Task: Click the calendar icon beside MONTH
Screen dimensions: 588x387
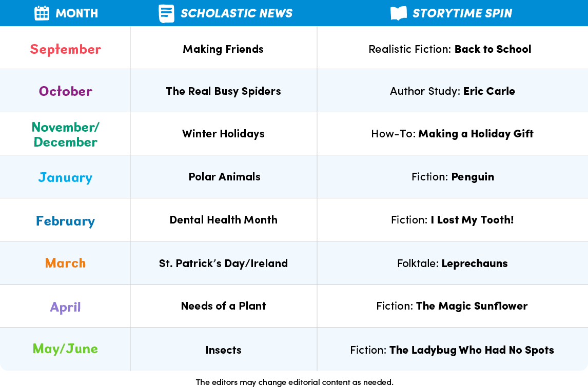Action: 42,13
